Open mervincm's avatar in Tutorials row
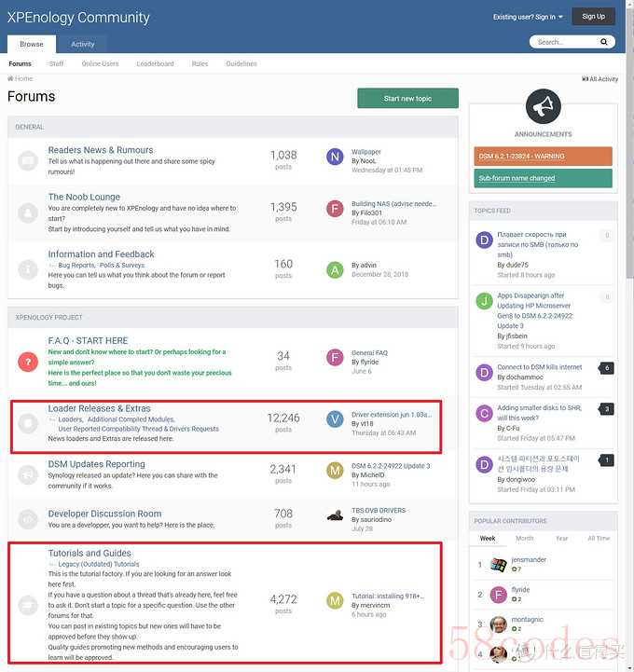 335,601
